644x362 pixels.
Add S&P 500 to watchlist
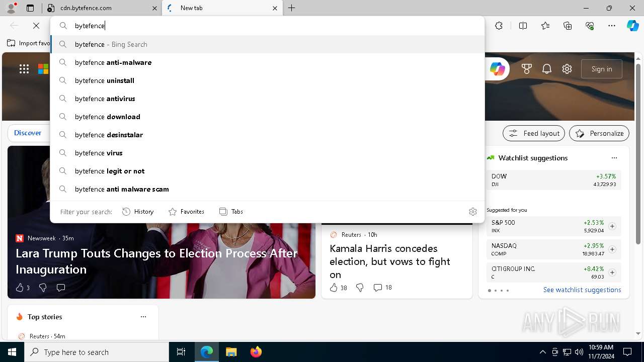(612, 226)
